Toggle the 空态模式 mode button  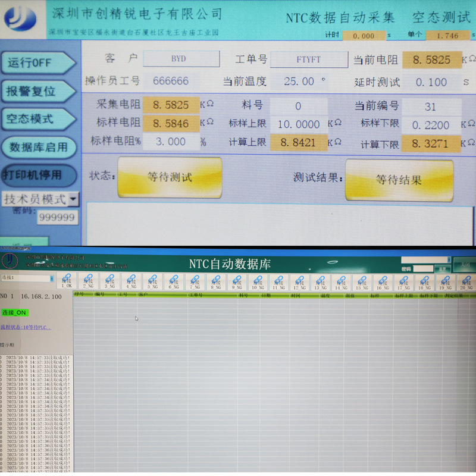point(38,119)
